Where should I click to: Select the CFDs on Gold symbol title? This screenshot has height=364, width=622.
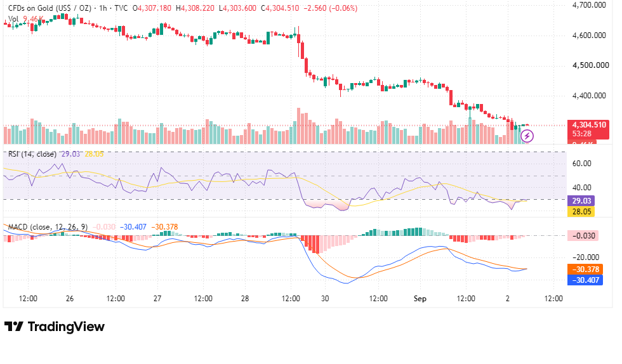pyautogui.click(x=50, y=8)
